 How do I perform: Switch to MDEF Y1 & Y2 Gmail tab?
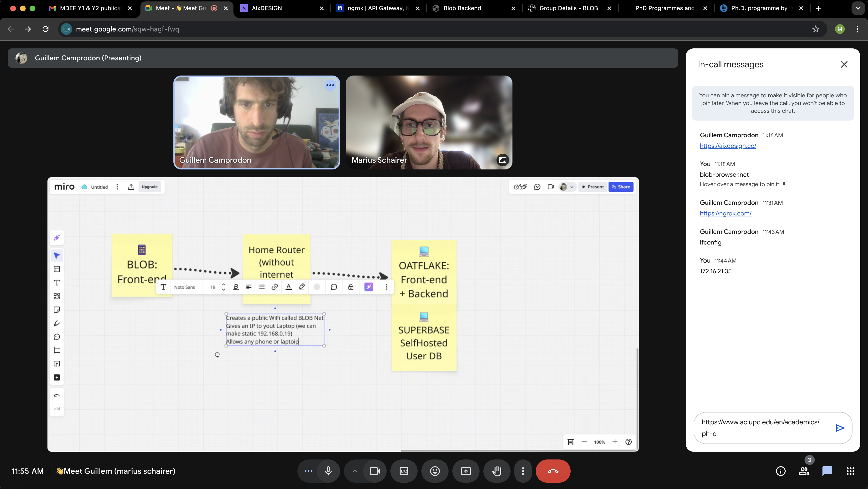(90, 8)
